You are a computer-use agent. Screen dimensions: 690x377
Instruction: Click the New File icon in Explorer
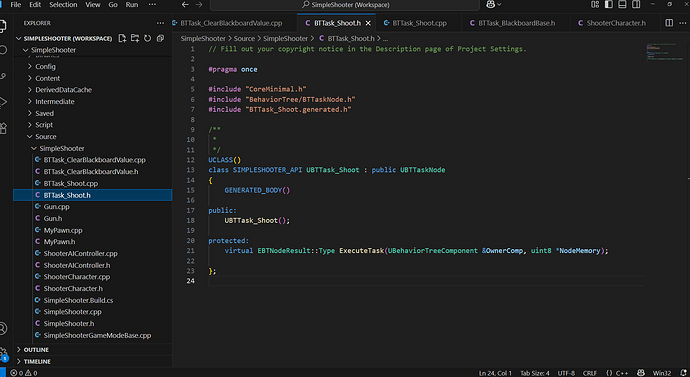[122, 38]
